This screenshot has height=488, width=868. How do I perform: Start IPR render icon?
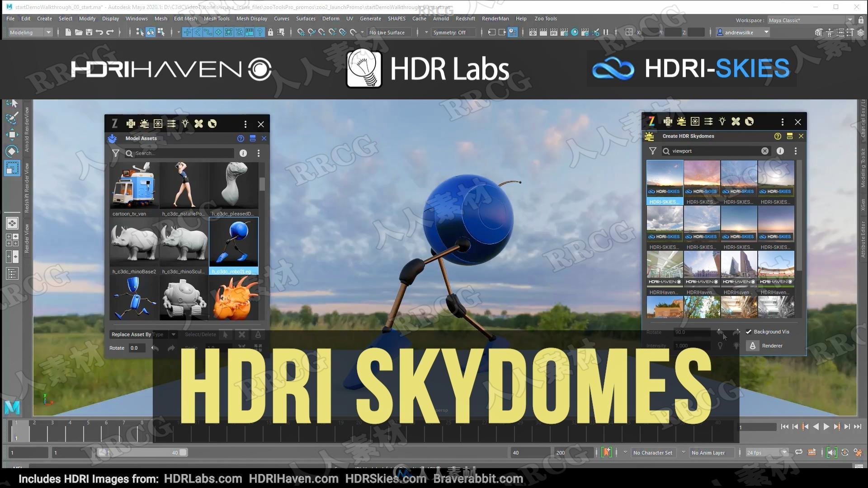[x=554, y=32]
